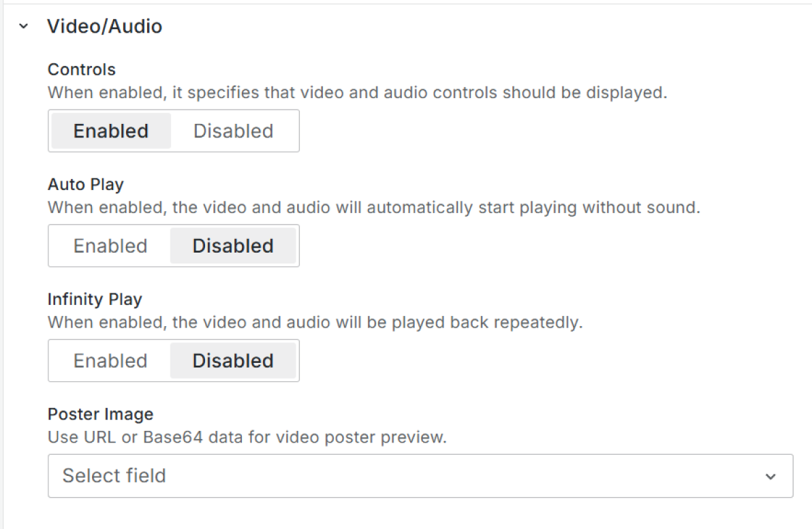Click the Poster Image hint text
This screenshot has height=529, width=812.
pos(247,437)
